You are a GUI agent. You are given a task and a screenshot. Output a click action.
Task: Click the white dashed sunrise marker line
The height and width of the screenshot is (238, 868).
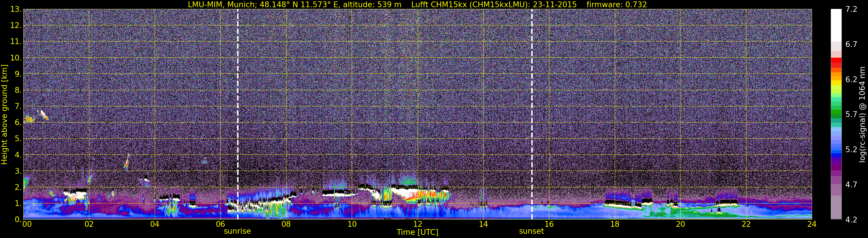point(238,114)
